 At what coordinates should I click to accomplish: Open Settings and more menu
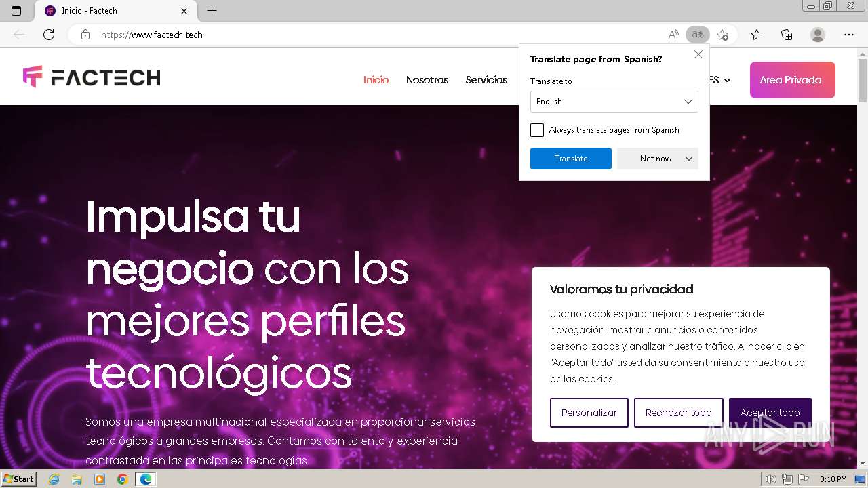[x=849, y=35]
